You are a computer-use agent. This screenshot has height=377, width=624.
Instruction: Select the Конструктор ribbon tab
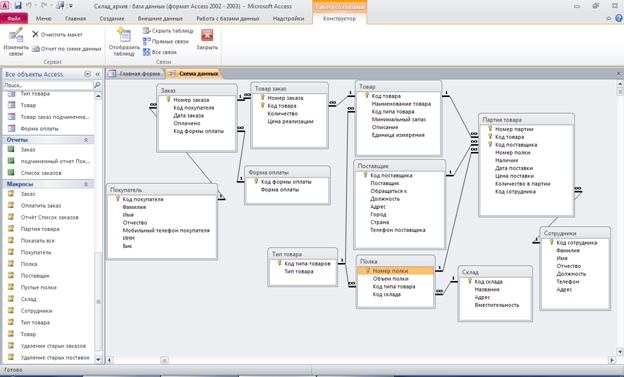click(x=339, y=19)
